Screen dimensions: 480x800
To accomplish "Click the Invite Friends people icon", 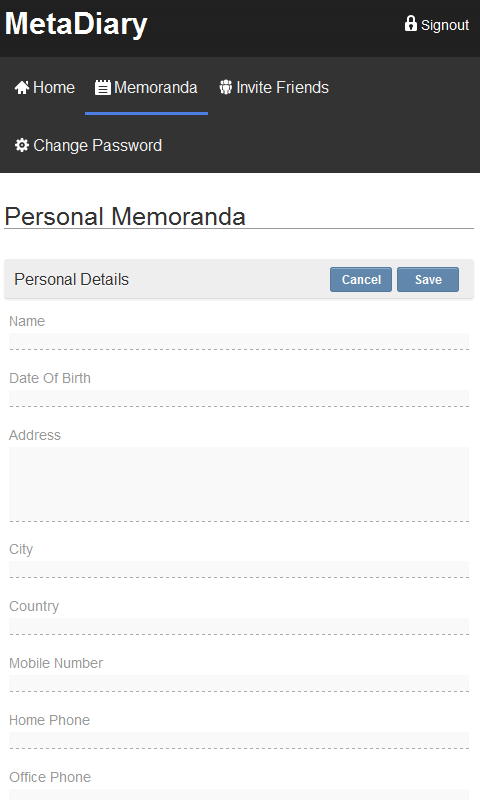I will (225, 87).
